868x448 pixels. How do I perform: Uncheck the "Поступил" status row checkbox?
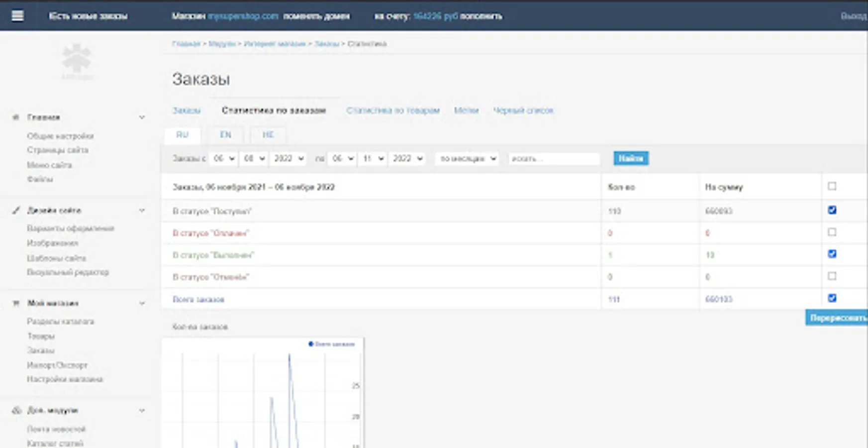click(x=832, y=210)
